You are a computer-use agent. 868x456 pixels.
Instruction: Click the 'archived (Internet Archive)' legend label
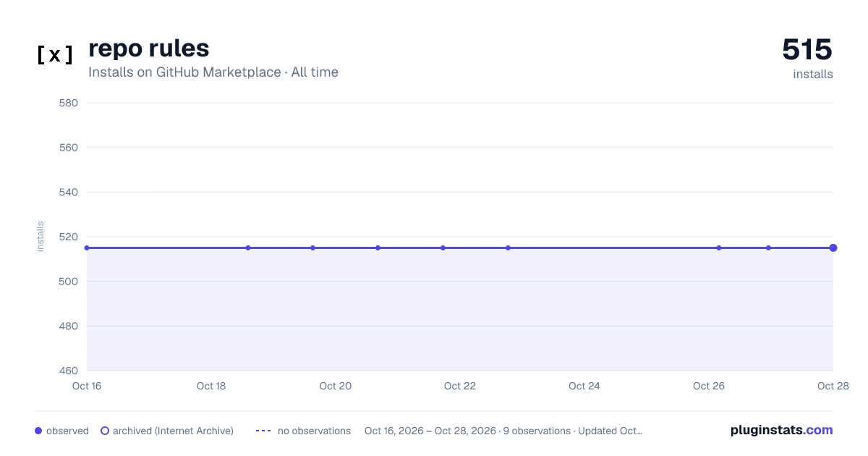173,431
